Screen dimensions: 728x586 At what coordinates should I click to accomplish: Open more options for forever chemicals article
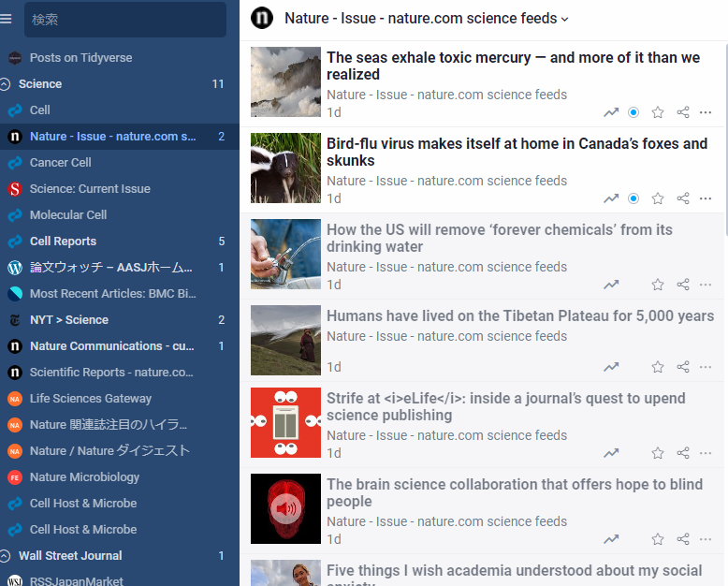(706, 285)
